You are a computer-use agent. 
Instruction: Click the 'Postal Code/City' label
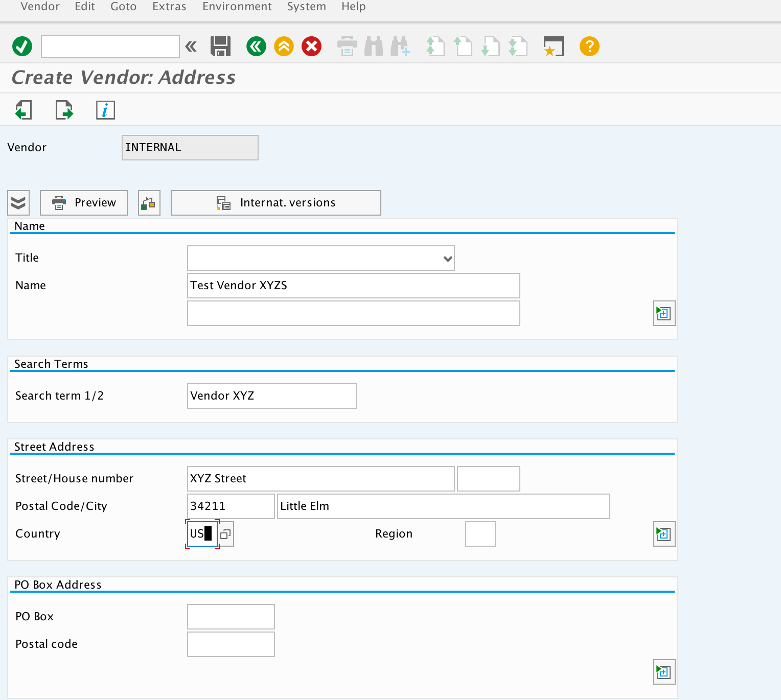click(61, 506)
